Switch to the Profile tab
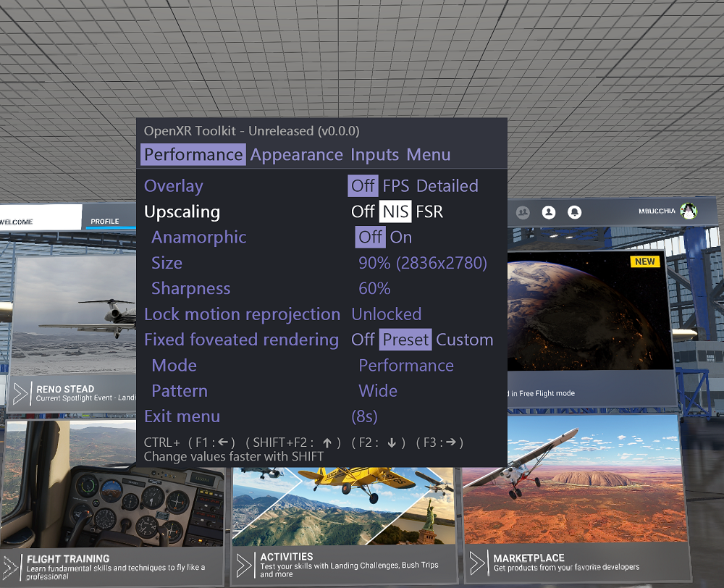This screenshot has width=724, height=588. (x=106, y=221)
